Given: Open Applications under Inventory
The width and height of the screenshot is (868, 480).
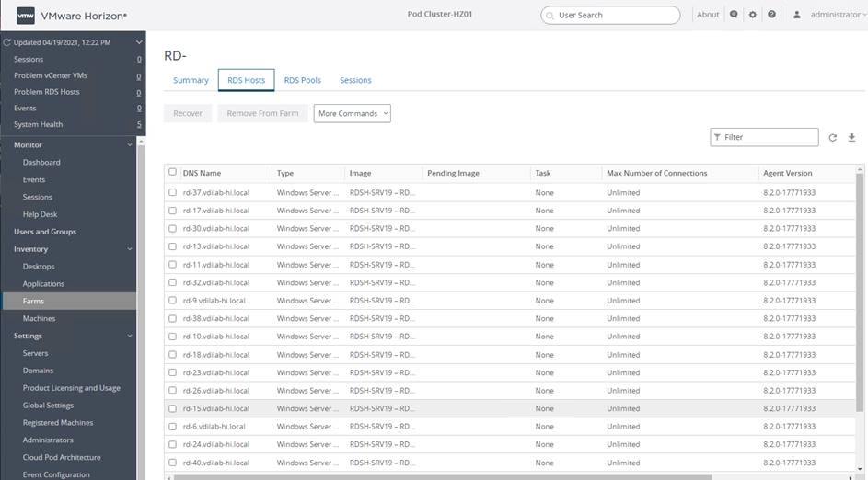Looking at the screenshot, I should click(43, 284).
